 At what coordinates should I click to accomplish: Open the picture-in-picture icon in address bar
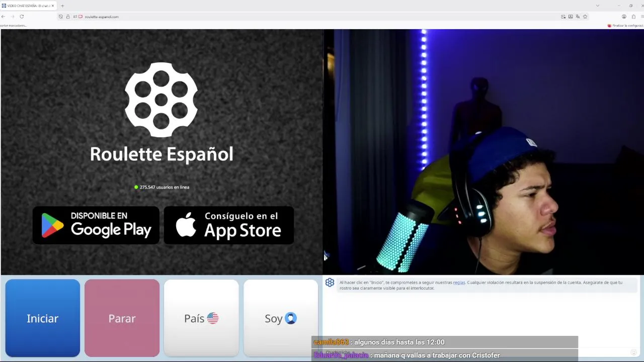coord(563,17)
